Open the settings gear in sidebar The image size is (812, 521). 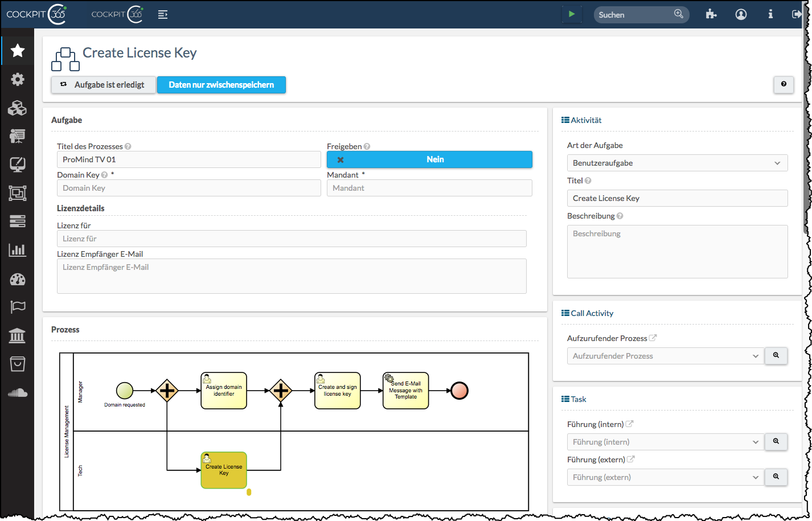tap(18, 79)
